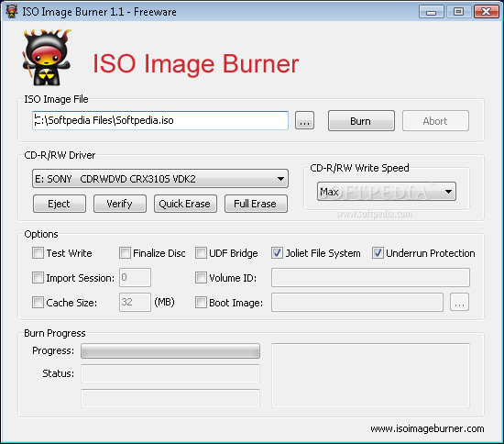Click the 'Burn Progress' group label
504x444 pixels.
(x=55, y=333)
